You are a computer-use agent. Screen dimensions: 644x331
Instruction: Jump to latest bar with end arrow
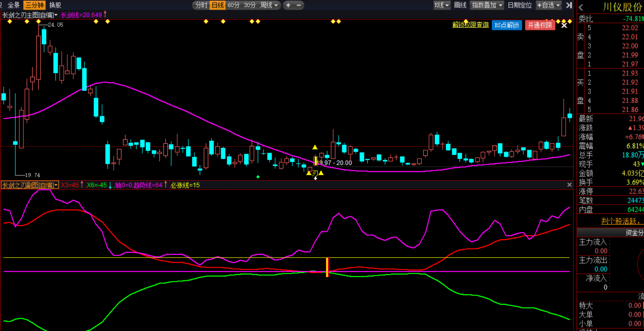pyautogui.click(x=569, y=5)
